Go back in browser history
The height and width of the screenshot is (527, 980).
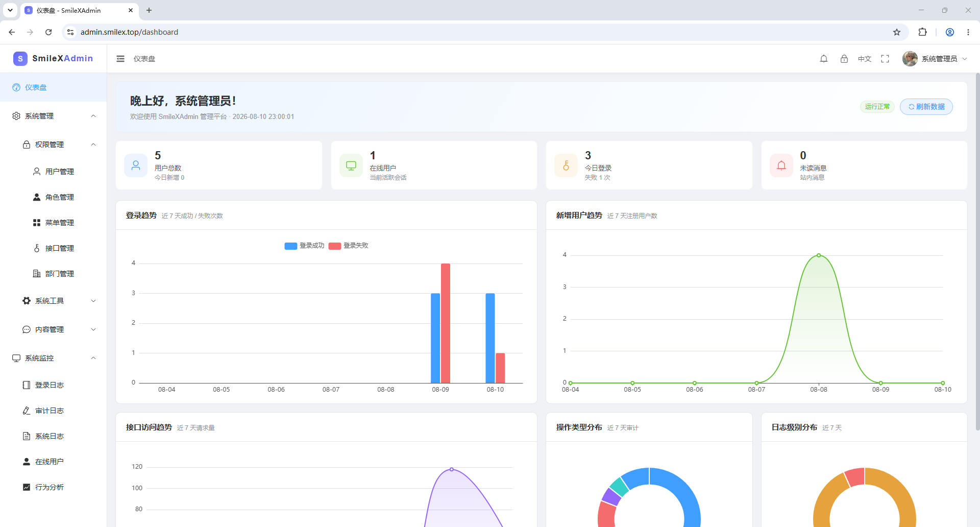point(12,32)
